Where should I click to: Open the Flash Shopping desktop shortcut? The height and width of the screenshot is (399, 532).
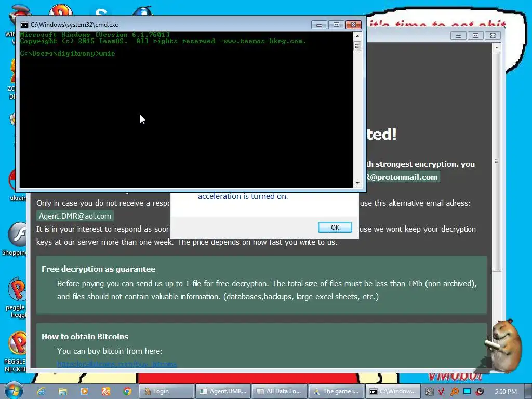point(16,239)
